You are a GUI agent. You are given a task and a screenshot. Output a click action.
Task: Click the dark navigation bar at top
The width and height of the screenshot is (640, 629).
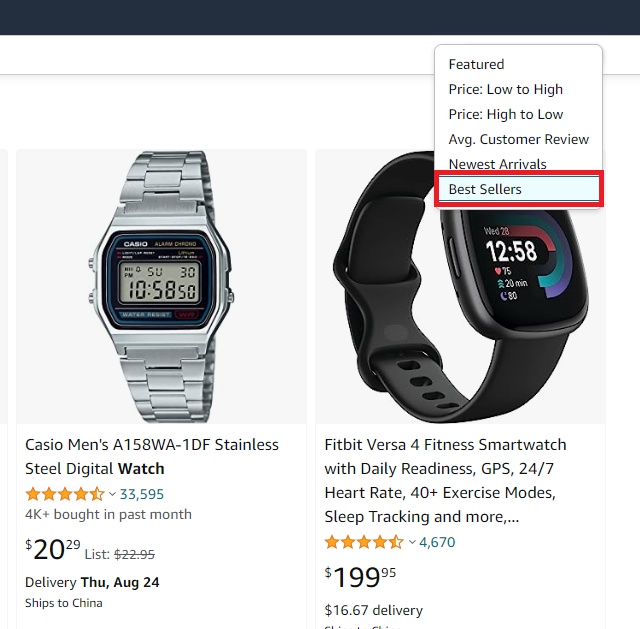[x=320, y=17]
